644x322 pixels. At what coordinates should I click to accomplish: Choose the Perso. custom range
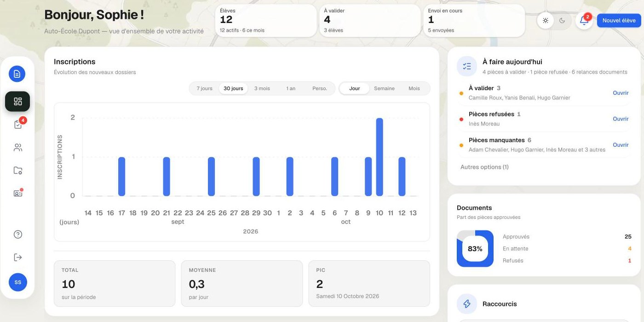coord(320,89)
